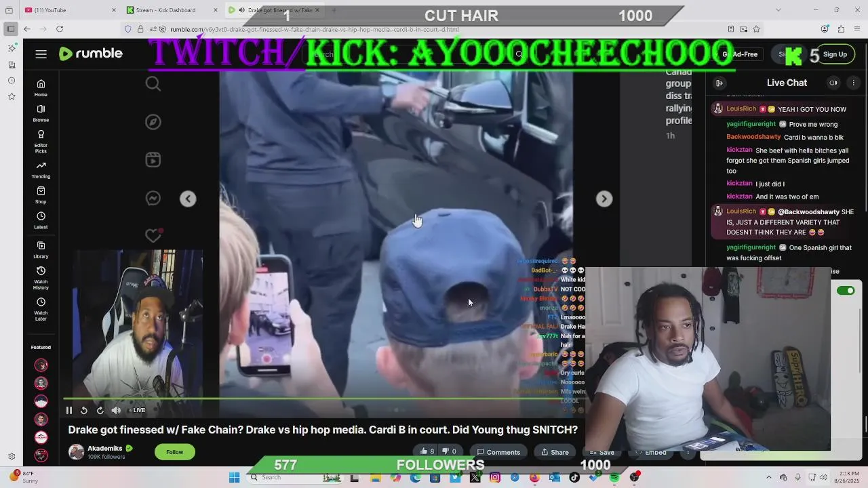Screen dimensions: 868x488
Task: Open Library in Rumble sidebar
Action: click(41, 250)
